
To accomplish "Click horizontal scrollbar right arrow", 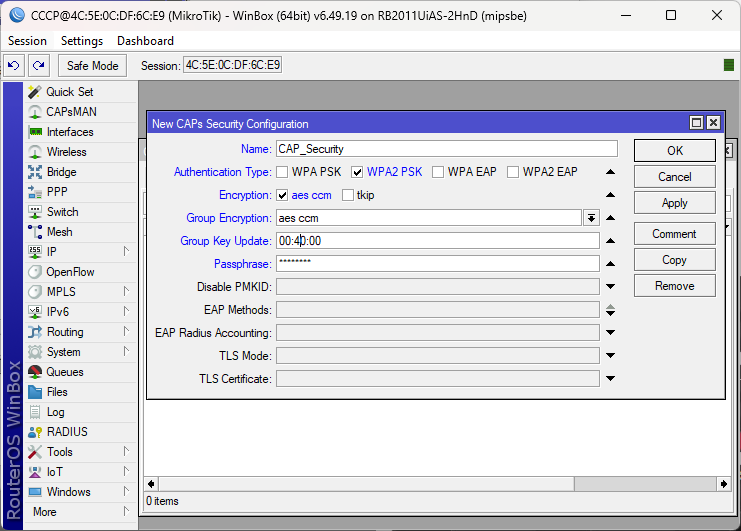I will tap(724, 484).
